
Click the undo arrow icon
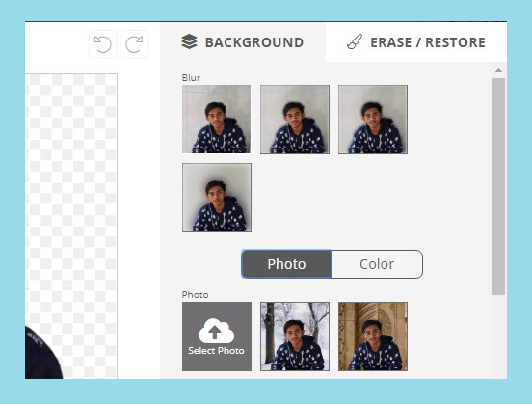(102, 44)
